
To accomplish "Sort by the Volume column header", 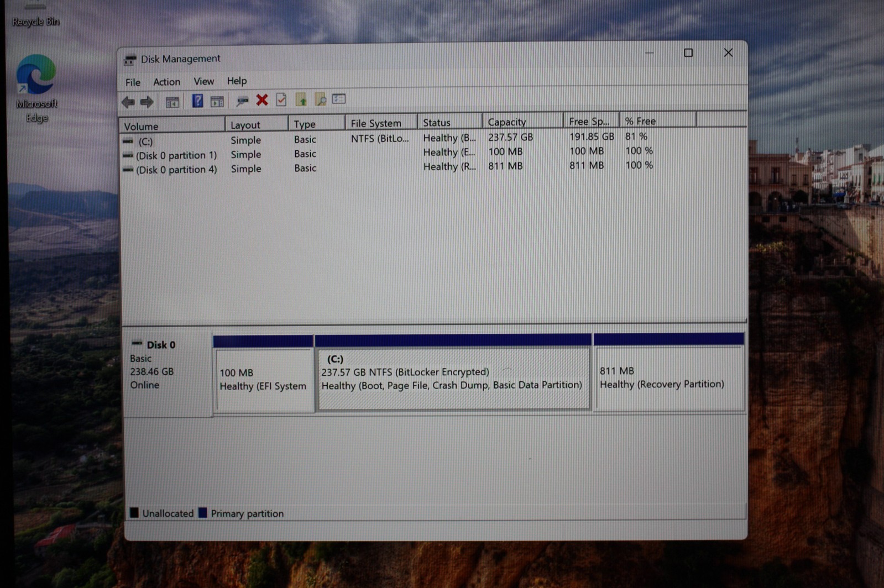I will [x=172, y=125].
